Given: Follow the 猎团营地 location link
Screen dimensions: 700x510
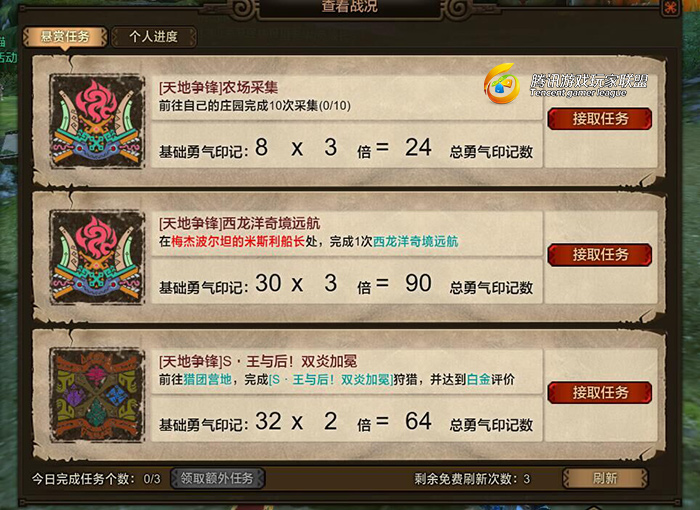Looking at the screenshot, I should coord(207,380).
